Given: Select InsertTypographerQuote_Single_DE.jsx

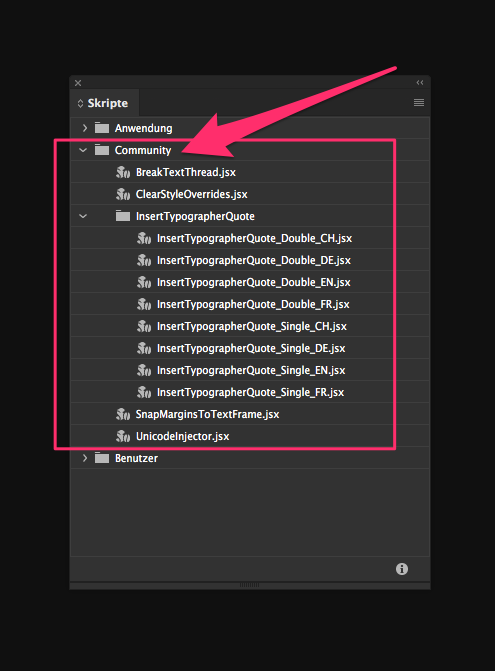Looking at the screenshot, I should click(251, 348).
